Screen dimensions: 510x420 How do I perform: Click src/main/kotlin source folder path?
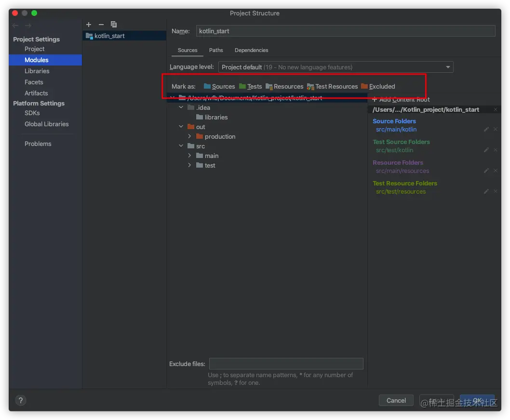pyautogui.click(x=396, y=130)
